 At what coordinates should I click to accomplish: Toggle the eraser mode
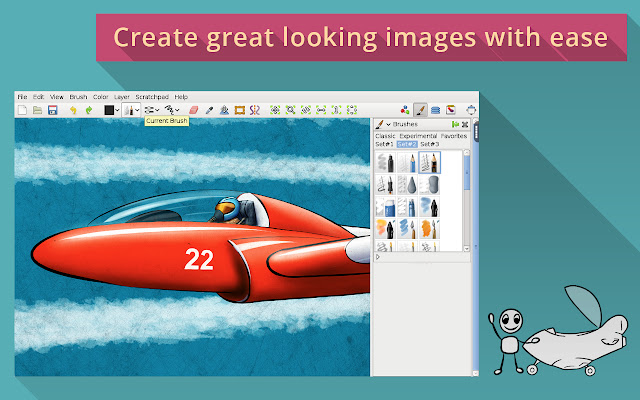coord(193,110)
